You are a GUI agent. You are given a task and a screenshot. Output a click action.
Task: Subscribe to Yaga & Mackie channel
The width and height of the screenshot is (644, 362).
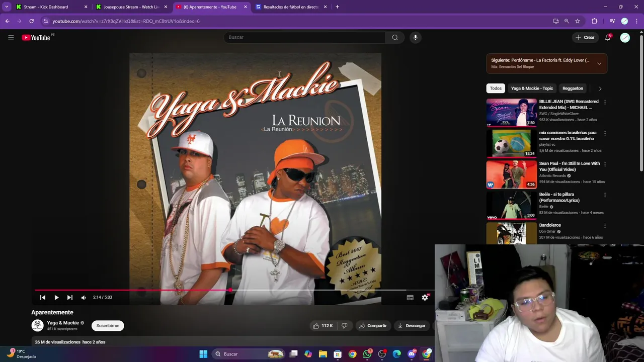tap(108, 326)
